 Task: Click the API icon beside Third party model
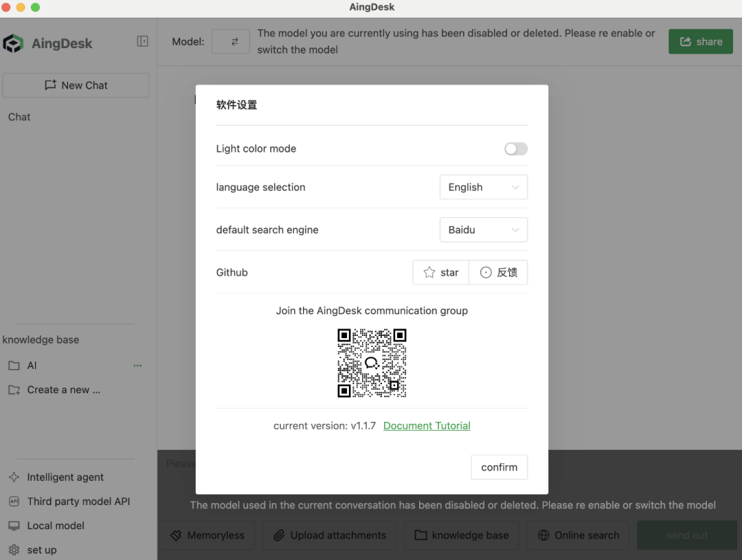(x=14, y=502)
